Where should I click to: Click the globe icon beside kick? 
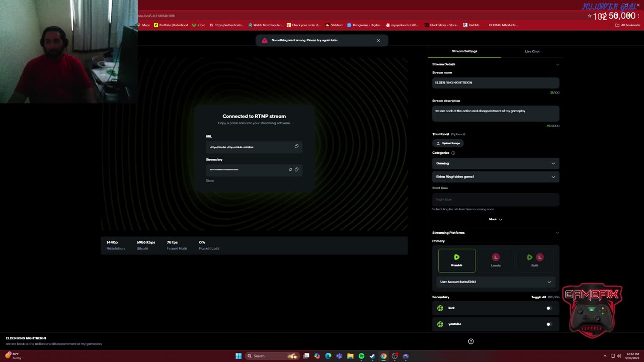(440, 308)
